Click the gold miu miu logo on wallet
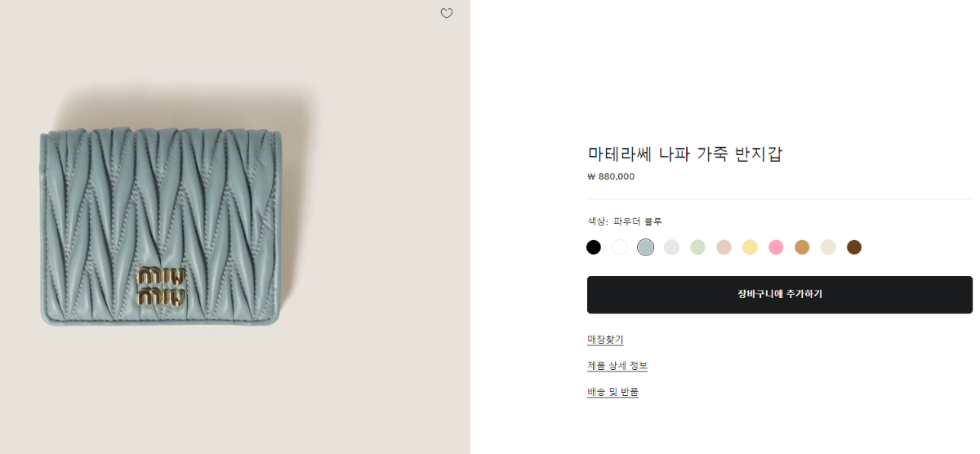 162,287
